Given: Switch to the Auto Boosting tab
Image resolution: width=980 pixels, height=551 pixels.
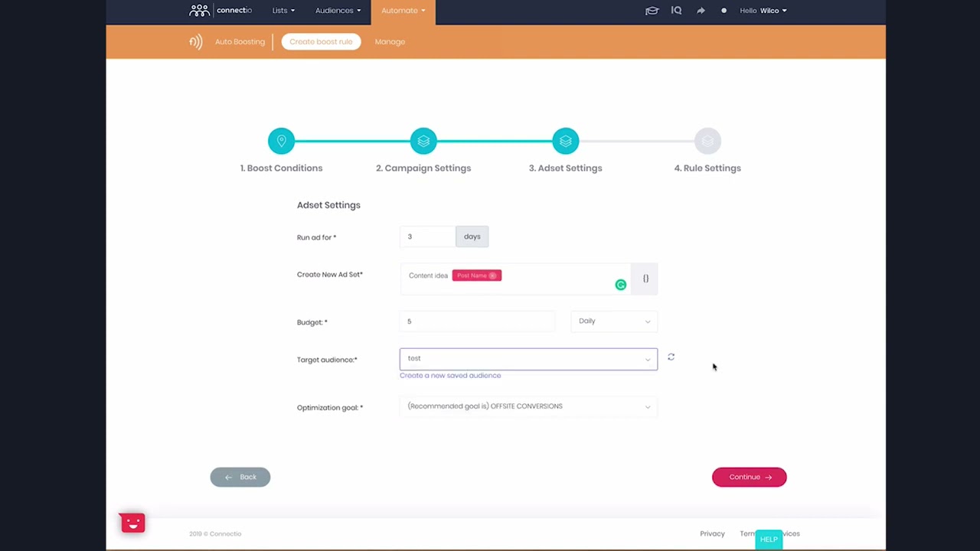Looking at the screenshot, I should 240,42.
